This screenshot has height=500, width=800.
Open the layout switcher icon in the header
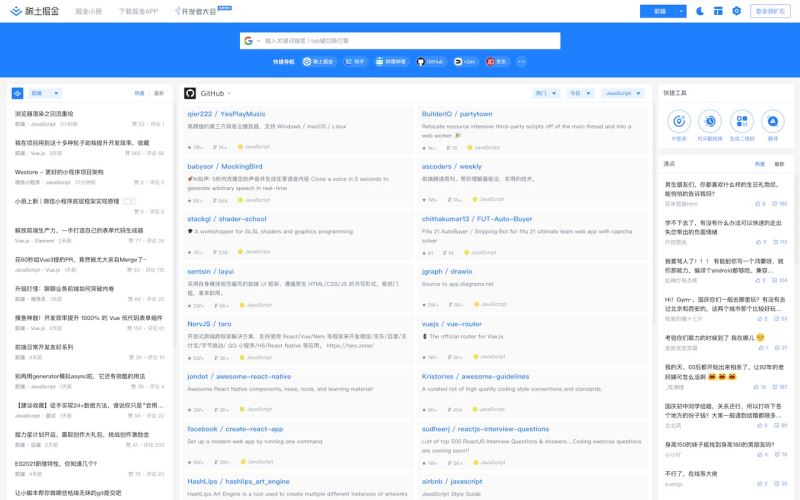pos(718,11)
